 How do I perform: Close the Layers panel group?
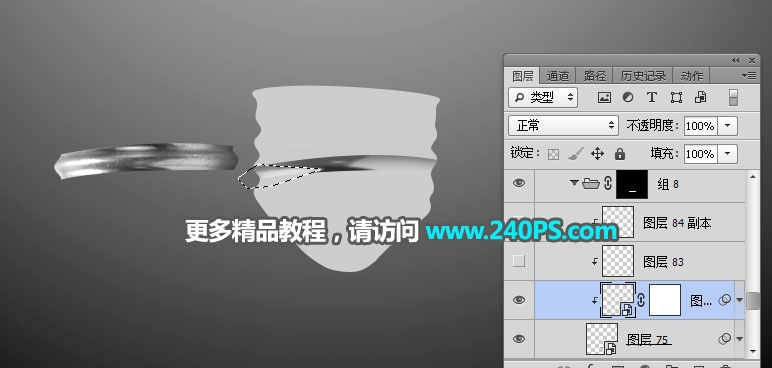(x=752, y=61)
